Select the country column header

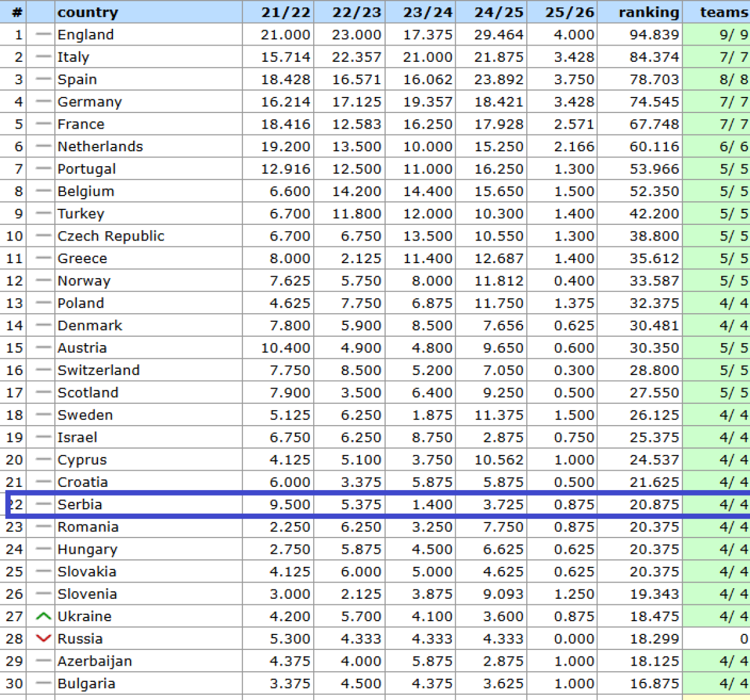(x=87, y=12)
